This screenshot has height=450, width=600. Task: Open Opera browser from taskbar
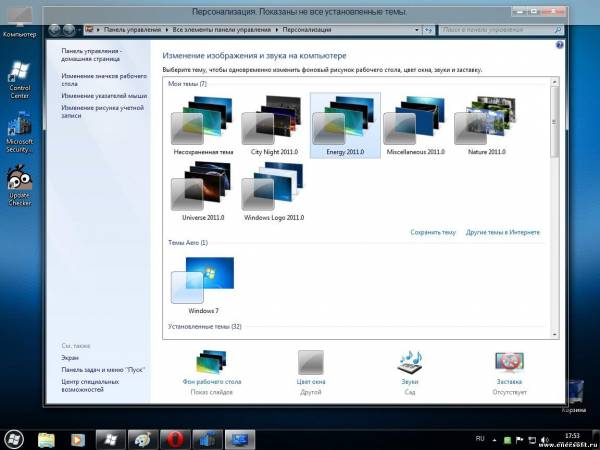pos(175,440)
